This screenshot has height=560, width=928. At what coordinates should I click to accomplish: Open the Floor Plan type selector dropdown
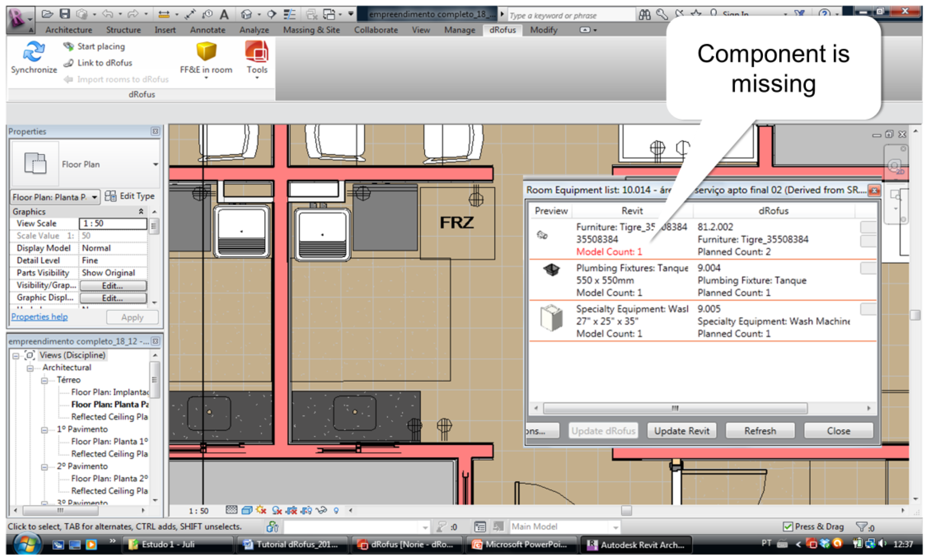point(156,165)
